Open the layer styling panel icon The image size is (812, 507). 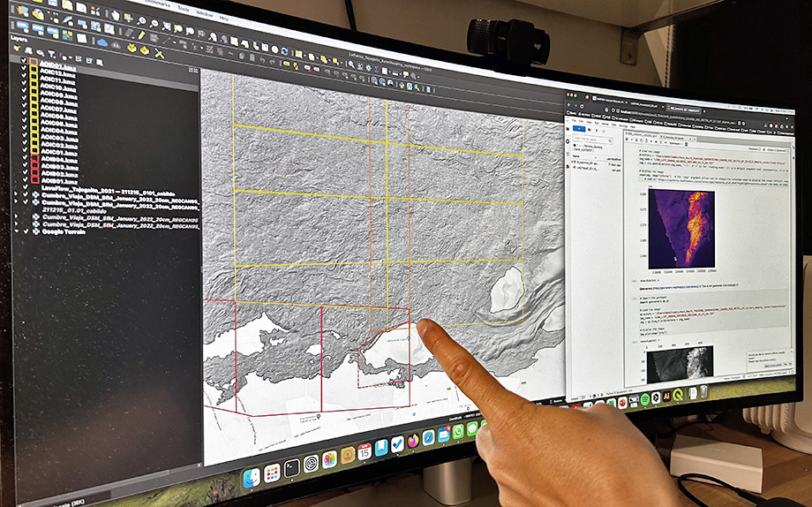tap(16, 49)
